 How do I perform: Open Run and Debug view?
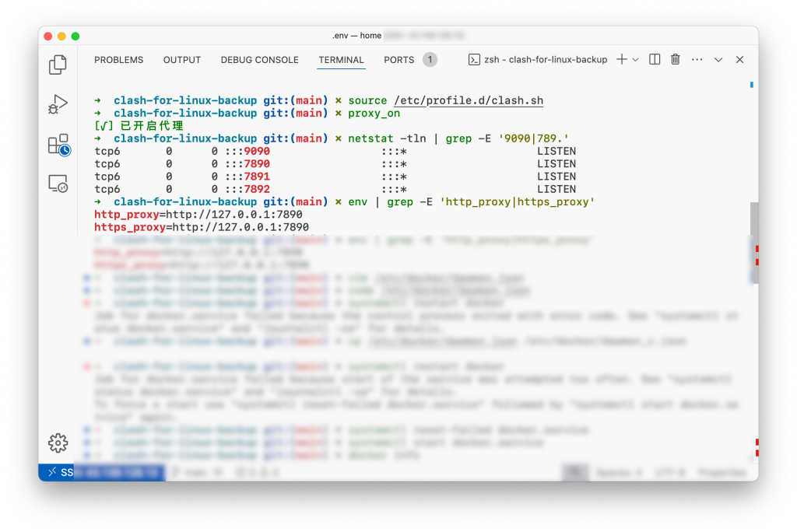point(58,104)
